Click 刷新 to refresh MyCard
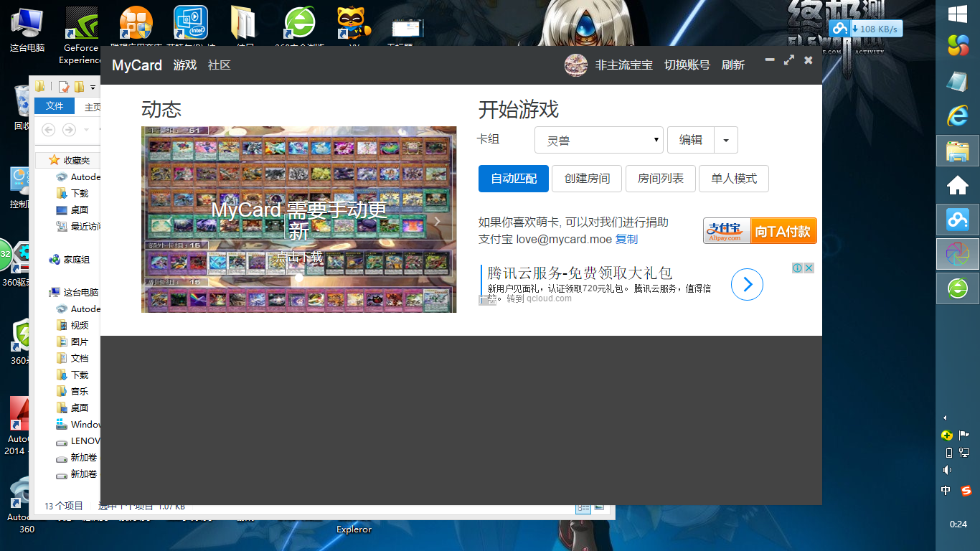Viewport: 980px width, 551px height. [x=732, y=65]
